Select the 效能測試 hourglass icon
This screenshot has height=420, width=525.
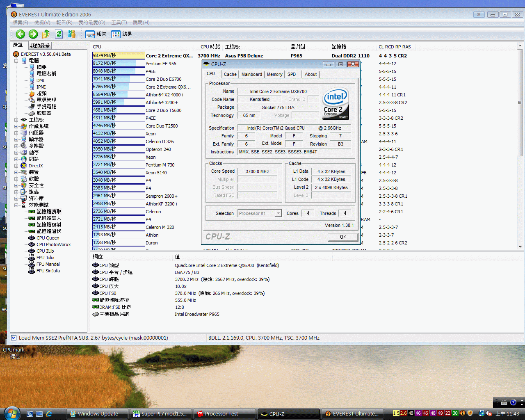click(24, 205)
